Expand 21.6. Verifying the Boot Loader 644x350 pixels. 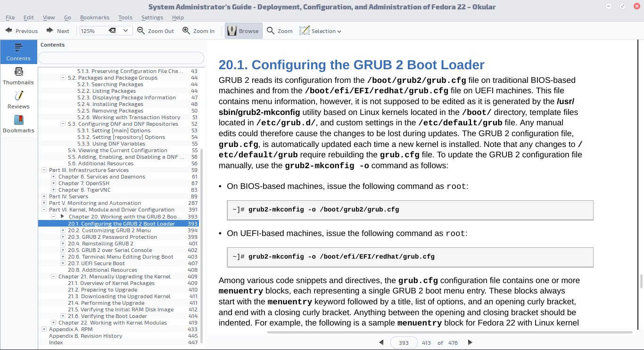[x=63, y=316]
